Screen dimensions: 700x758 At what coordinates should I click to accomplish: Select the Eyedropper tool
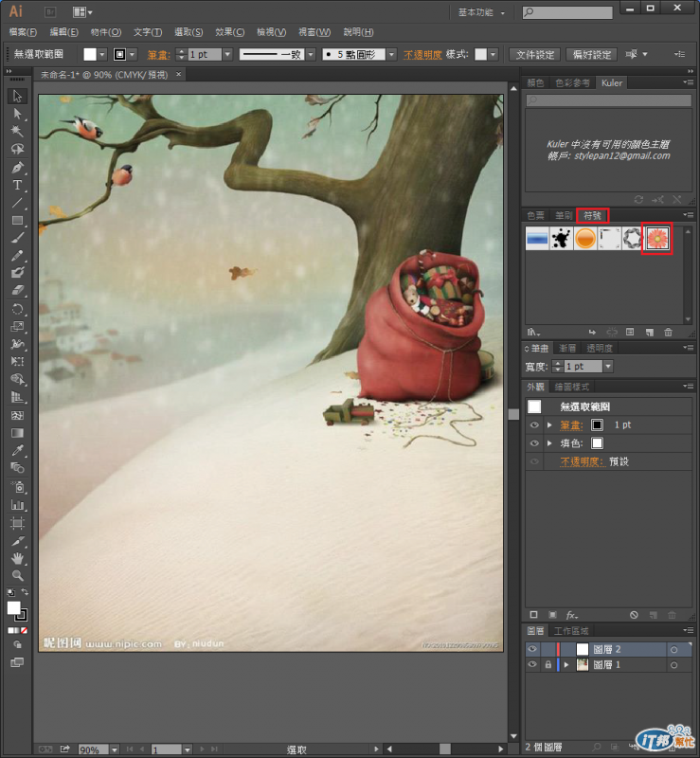pyautogui.click(x=17, y=451)
